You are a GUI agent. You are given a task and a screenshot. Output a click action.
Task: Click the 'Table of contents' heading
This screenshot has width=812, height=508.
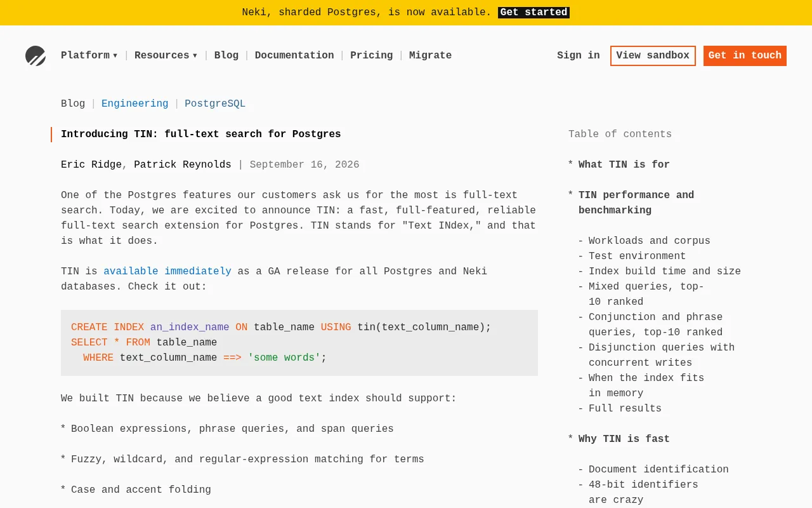(x=620, y=134)
